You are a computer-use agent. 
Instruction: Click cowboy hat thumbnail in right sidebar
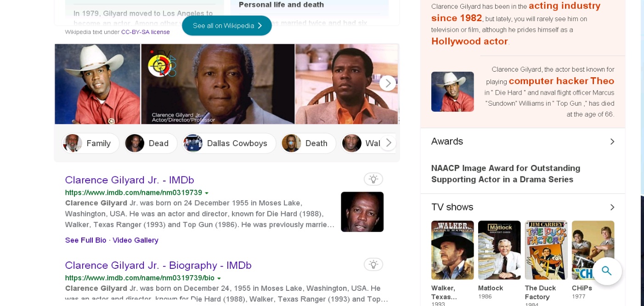click(452, 91)
